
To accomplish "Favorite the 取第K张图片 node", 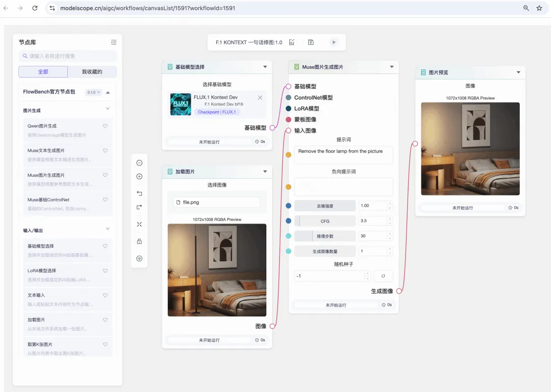I will (x=105, y=345).
